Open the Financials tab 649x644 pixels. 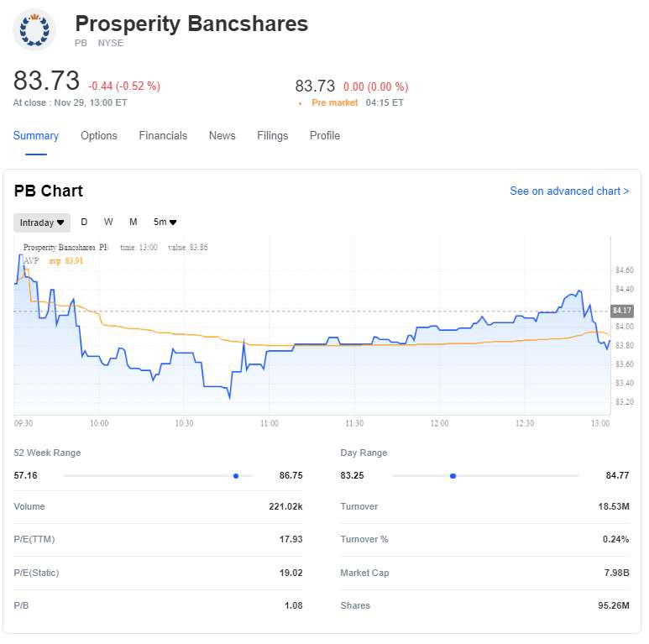point(163,136)
